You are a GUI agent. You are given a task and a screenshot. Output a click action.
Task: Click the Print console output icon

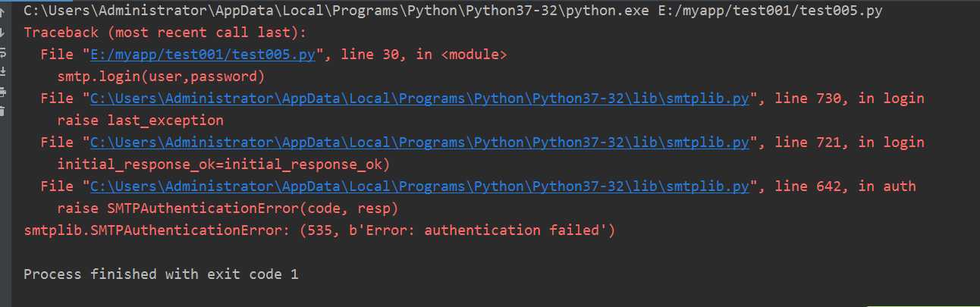pyautogui.click(x=2, y=92)
